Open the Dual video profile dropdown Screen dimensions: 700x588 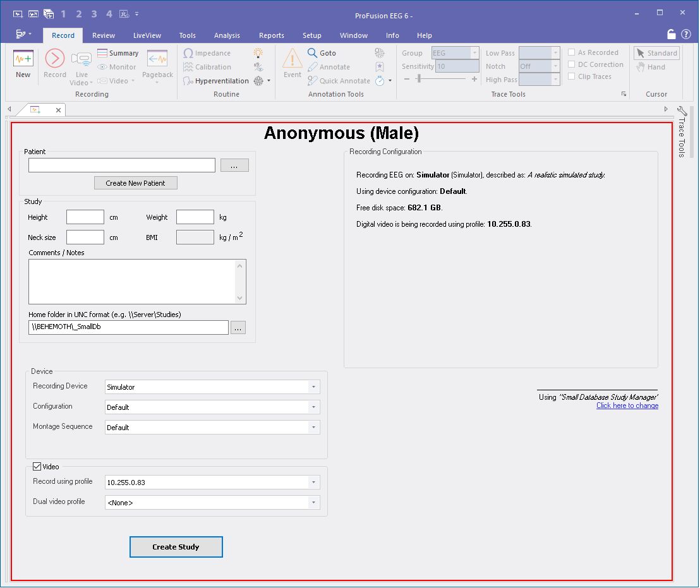click(x=313, y=502)
